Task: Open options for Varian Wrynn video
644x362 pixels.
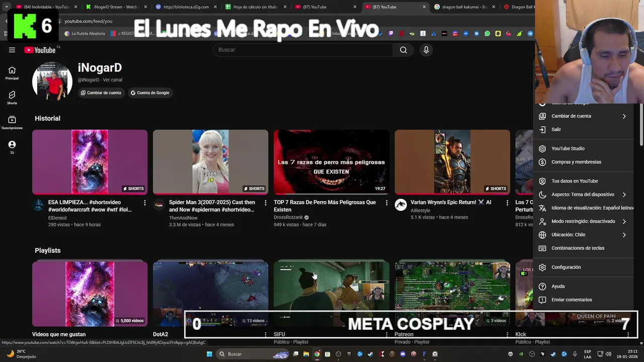Action: [x=507, y=203]
